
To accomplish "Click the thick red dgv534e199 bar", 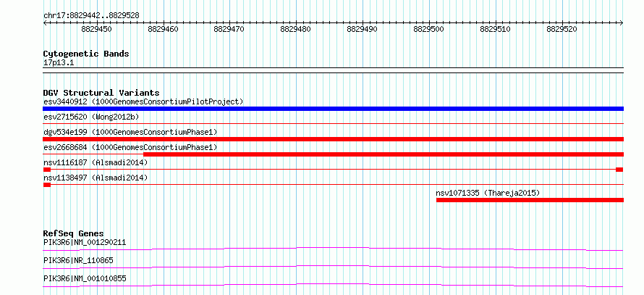I will pyautogui.click(x=333, y=139).
